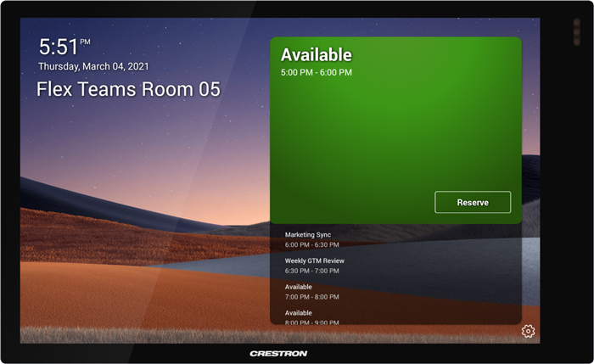Click the 7:00 PM - 8:00 PM time text
The width and height of the screenshot is (594, 364).
coord(312,297)
